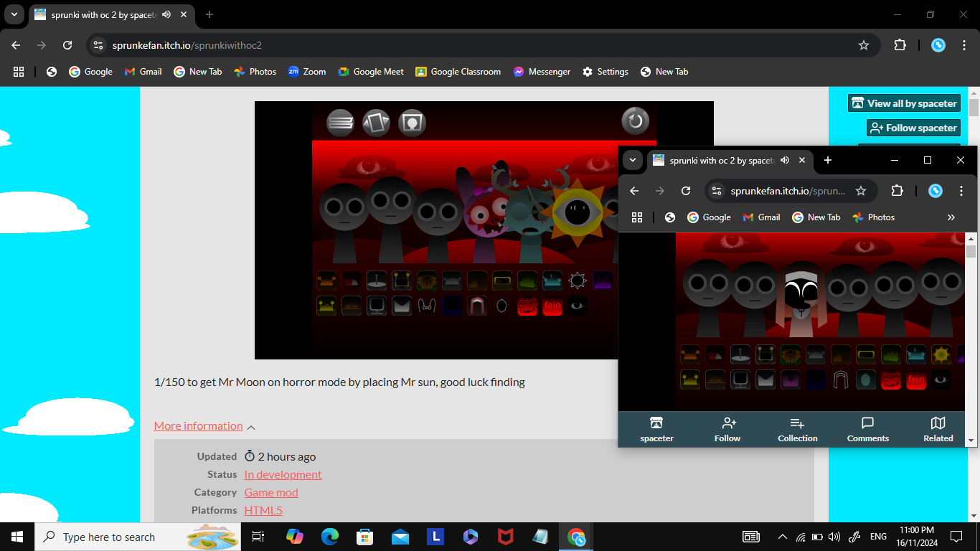
Task: Click the 'More information' link
Action: tap(198, 425)
